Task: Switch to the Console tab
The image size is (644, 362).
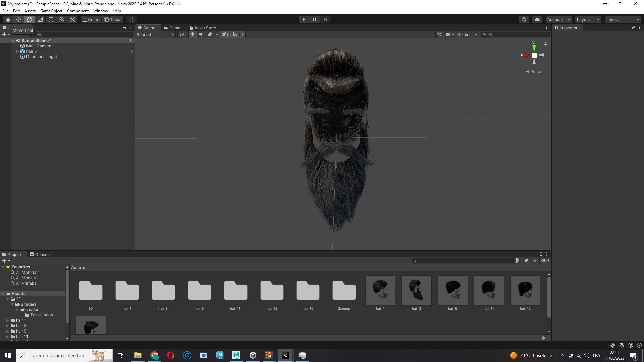Action: pyautogui.click(x=40, y=254)
